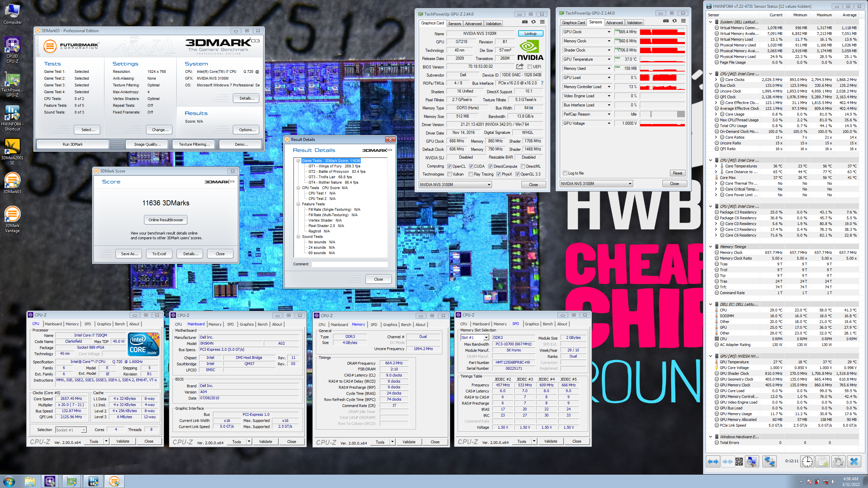This screenshot has width=868, height=488.
Task: Open HWiNFO settings gear icon
Action: 838,462
